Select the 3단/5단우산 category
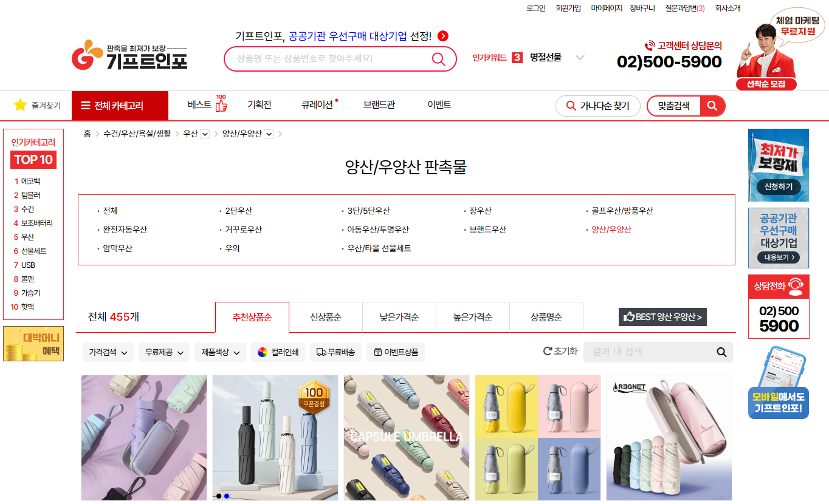The height and width of the screenshot is (504, 829). coord(368,211)
